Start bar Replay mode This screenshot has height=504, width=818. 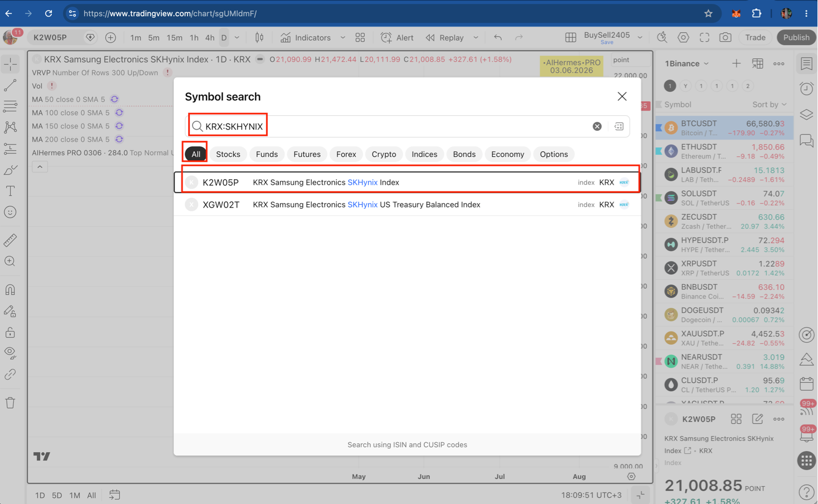coord(445,37)
